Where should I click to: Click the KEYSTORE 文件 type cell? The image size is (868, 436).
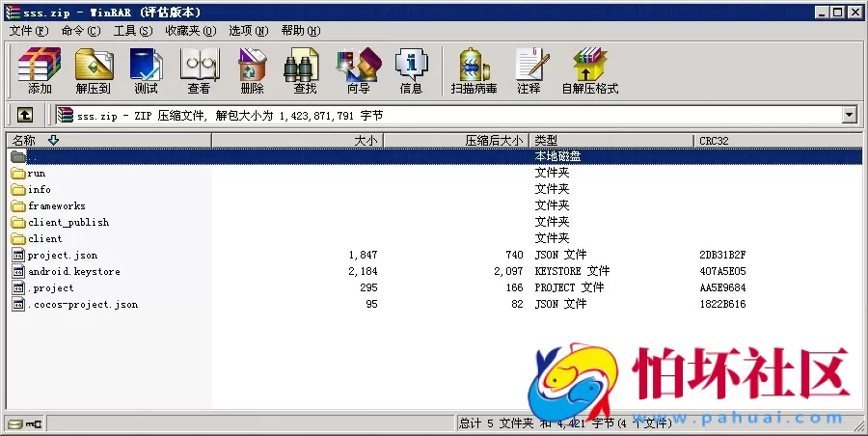pyautogui.click(x=572, y=271)
